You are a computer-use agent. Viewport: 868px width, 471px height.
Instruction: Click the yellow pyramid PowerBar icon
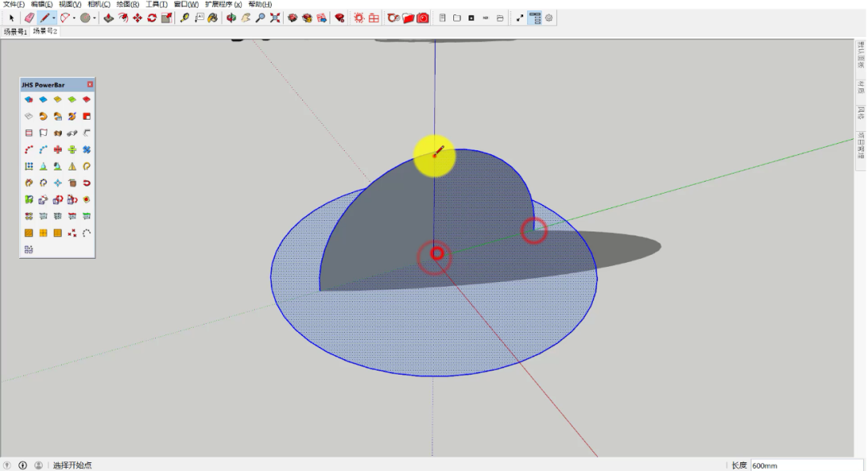(72, 166)
